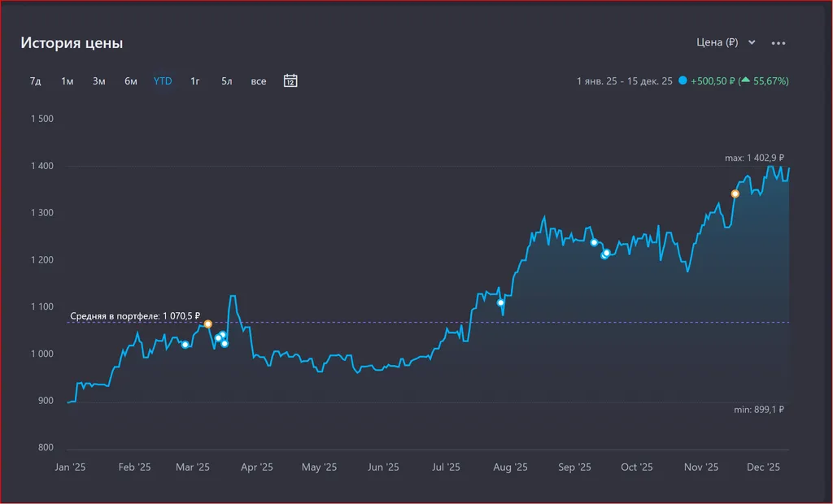Open the custom date range calendar icon
This screenshot has height=504, width=833.
click(290, 80)
